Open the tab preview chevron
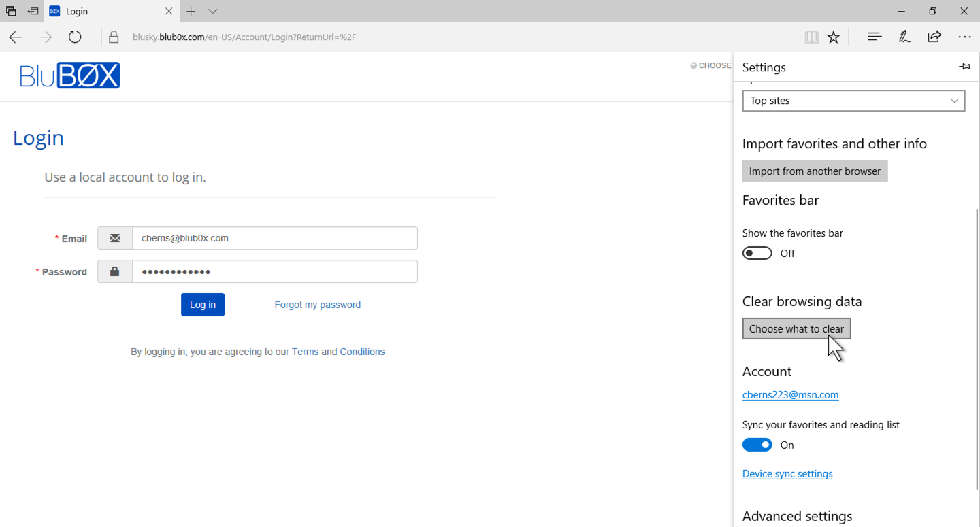Image resolution: width=980 pixels, height=527 pixels. tap(213, 12)
